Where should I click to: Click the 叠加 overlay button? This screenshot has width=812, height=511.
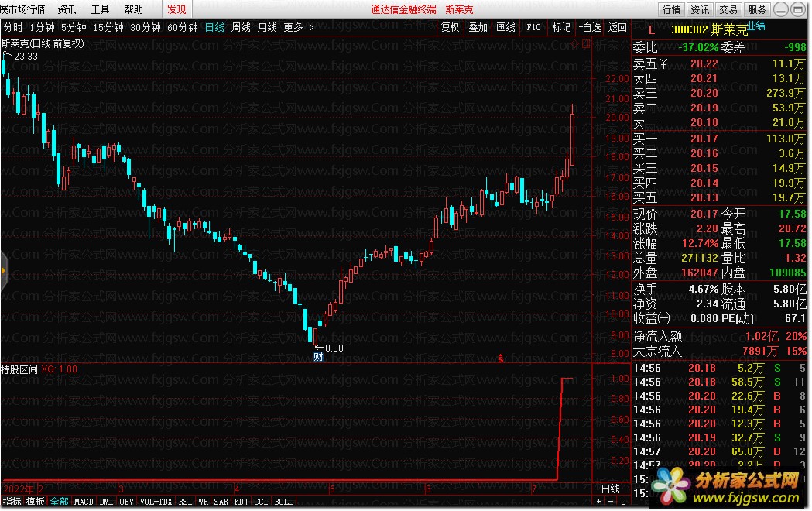point(478,27)
